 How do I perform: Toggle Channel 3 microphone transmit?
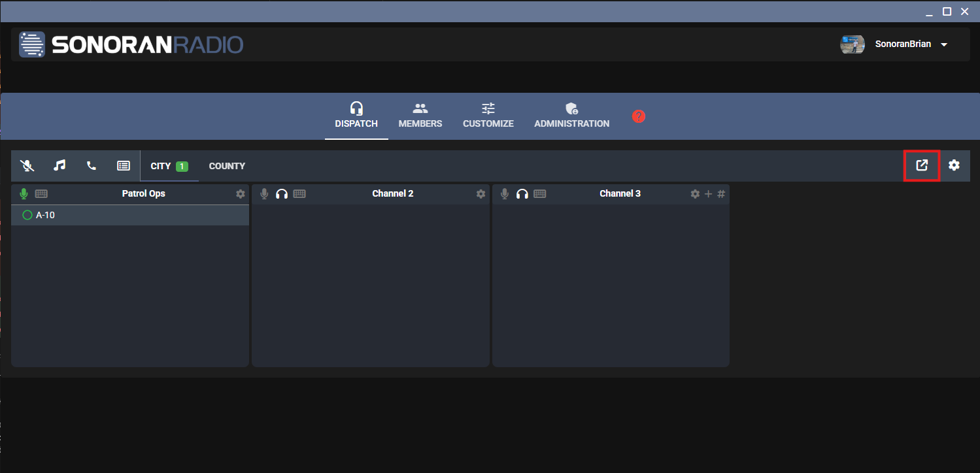pos(505,194)
